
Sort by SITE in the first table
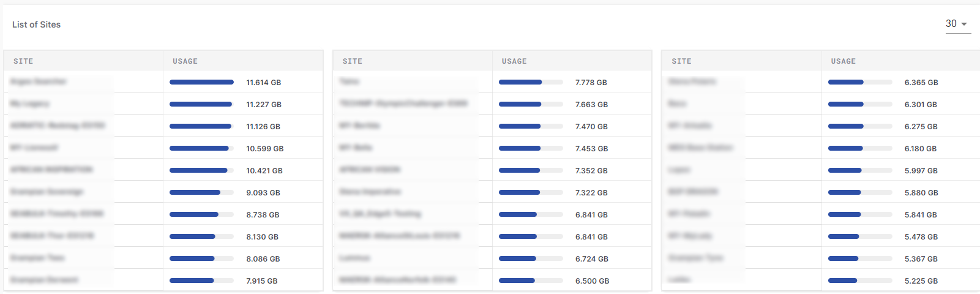(x=23, y=61)
